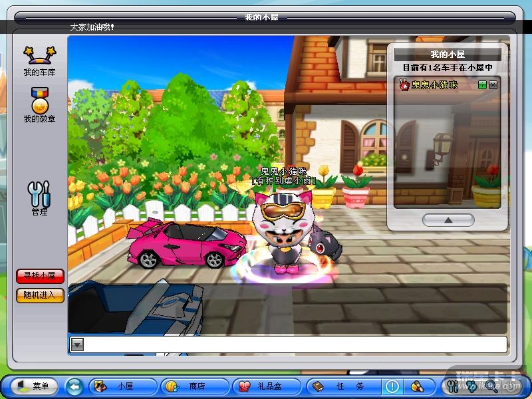532x399 pixels.
Task: Open 我的车库 (My Garage) icon
Action: [39, 61]
